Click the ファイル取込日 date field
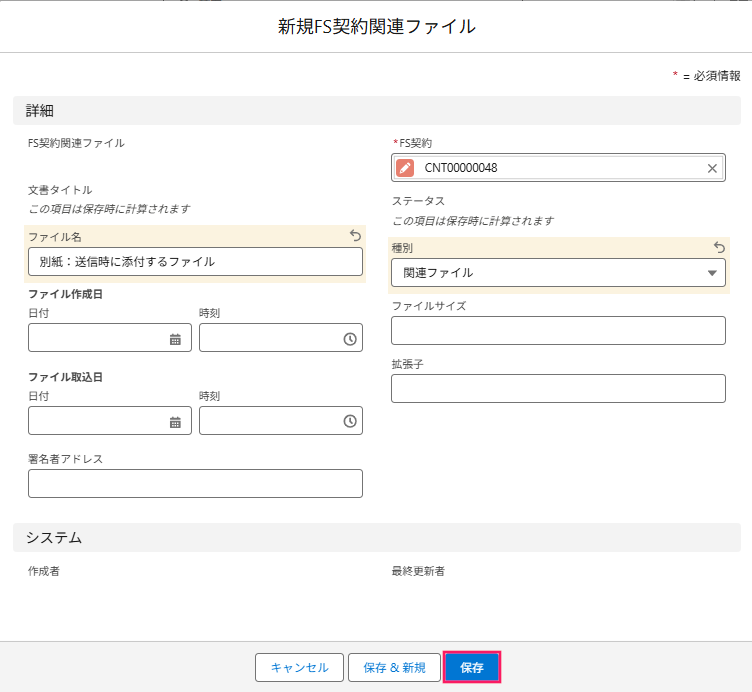The image size is (752, 692). [x=110, y=421]
